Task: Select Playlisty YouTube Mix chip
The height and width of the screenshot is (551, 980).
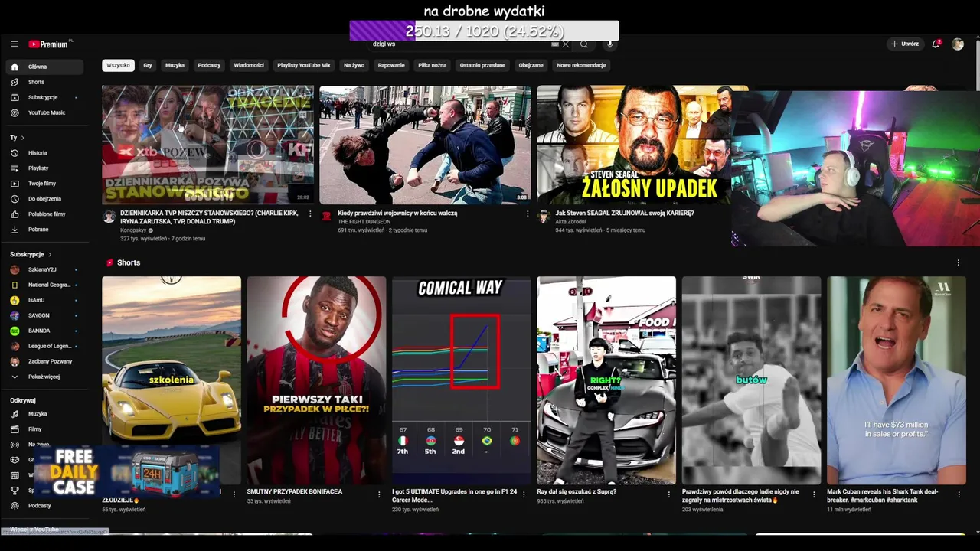Action: [304, 65]
